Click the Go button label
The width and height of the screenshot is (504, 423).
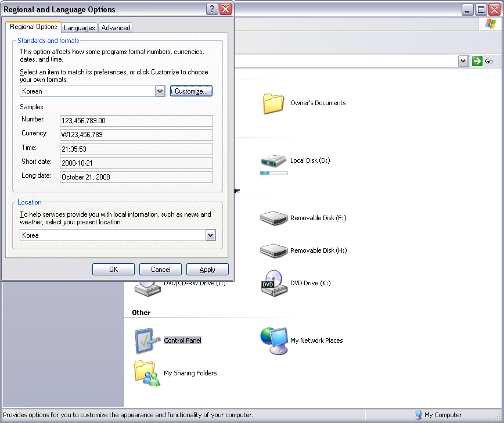pyautogui.click(x=488, y=61)
